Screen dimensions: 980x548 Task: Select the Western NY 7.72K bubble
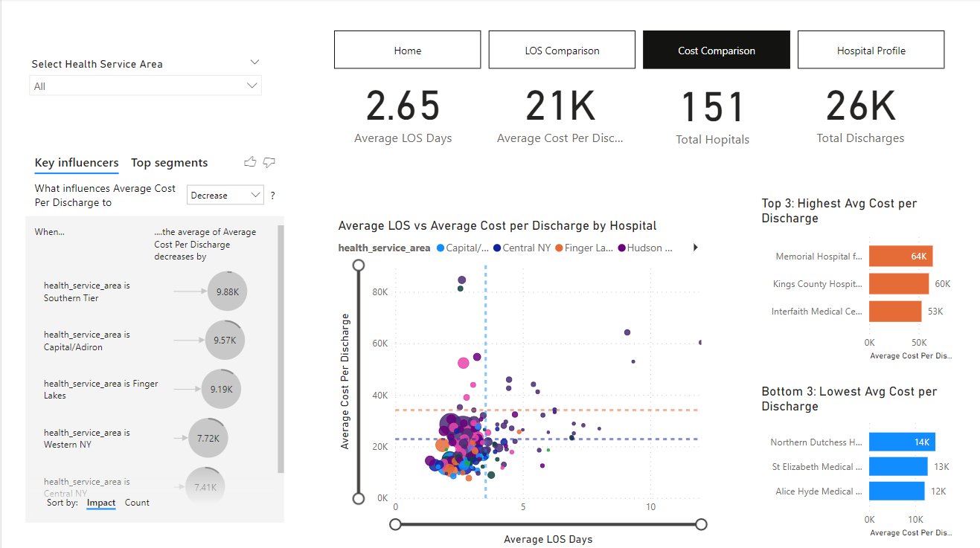[x=208, y=438]
